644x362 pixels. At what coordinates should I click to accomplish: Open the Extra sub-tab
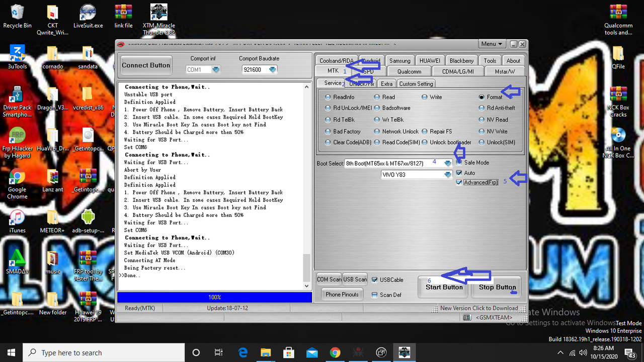(x=386, y=84)
